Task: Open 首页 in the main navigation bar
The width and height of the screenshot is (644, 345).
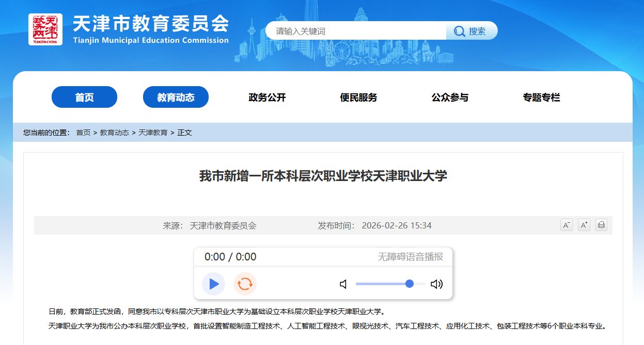Action: pos(84,97)
